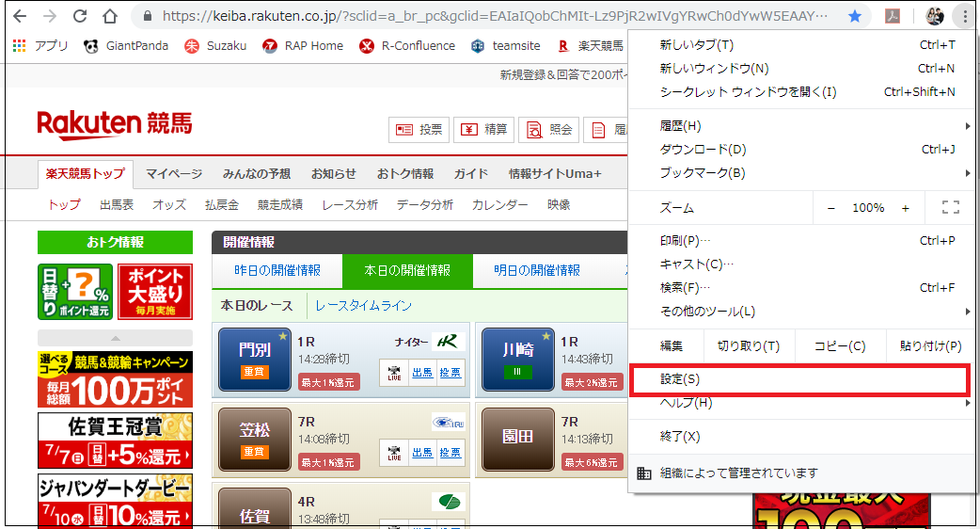This screenshot has height=529, width=980.
Task: Reload the page with refresh icon
Action: pyautogui.click(x=80, y=16)
